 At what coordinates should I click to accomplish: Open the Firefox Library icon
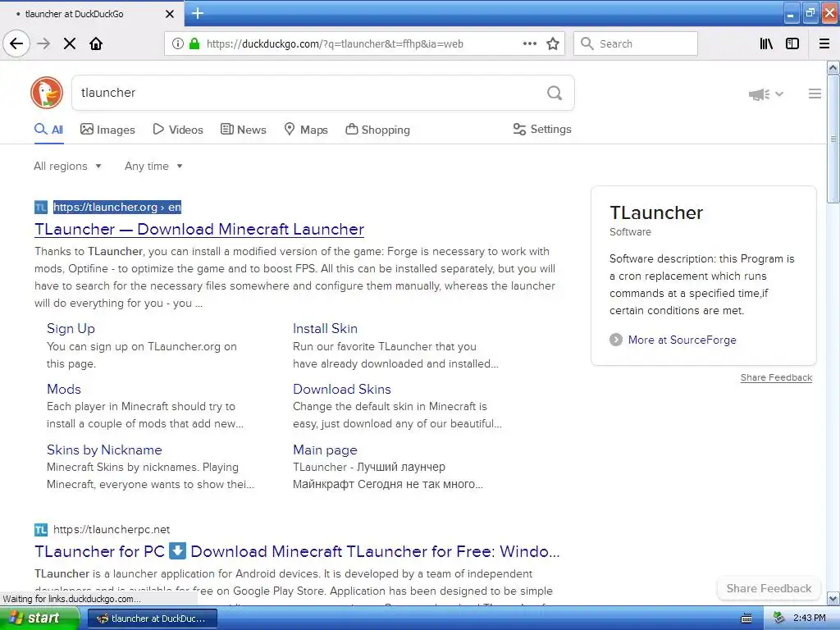766,43
